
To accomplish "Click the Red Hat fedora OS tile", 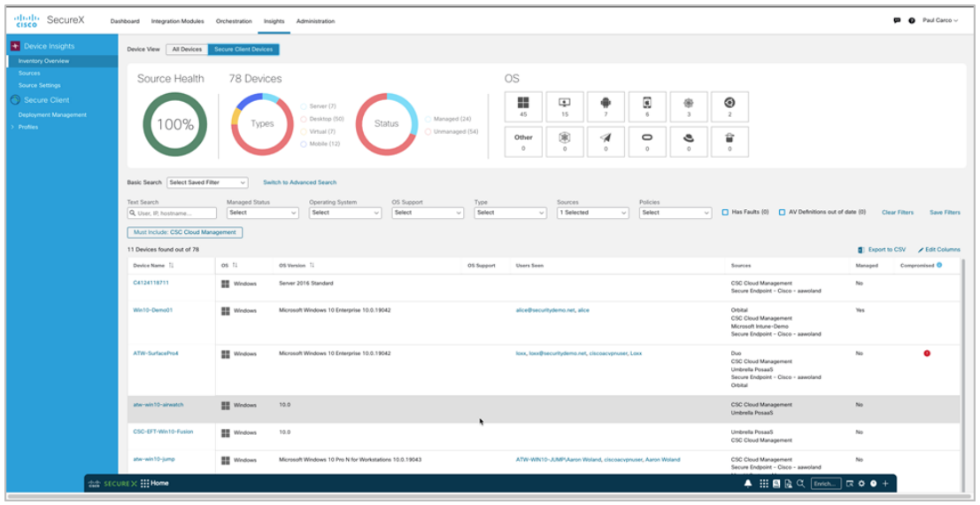I will pos(688,142).
